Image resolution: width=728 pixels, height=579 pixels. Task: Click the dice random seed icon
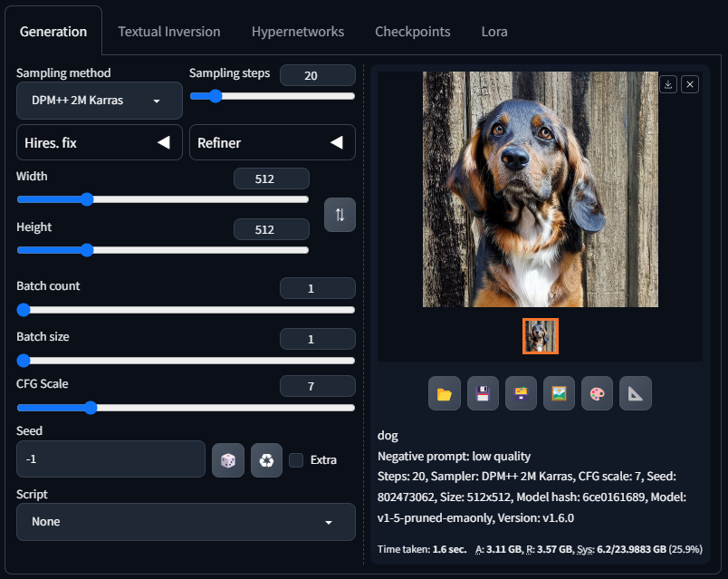coord(228,460)
